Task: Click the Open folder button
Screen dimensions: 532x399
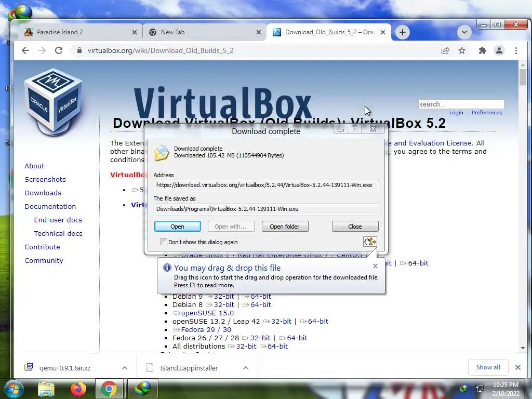Action: point(285,227)
